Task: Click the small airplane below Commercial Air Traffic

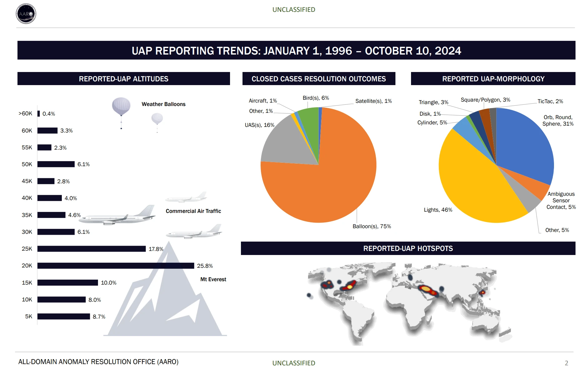Action: [x=194, y=232]
